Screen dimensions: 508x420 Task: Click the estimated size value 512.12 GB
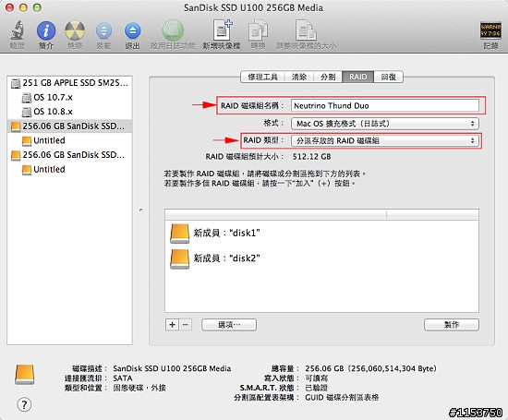(x=311, y=157)
